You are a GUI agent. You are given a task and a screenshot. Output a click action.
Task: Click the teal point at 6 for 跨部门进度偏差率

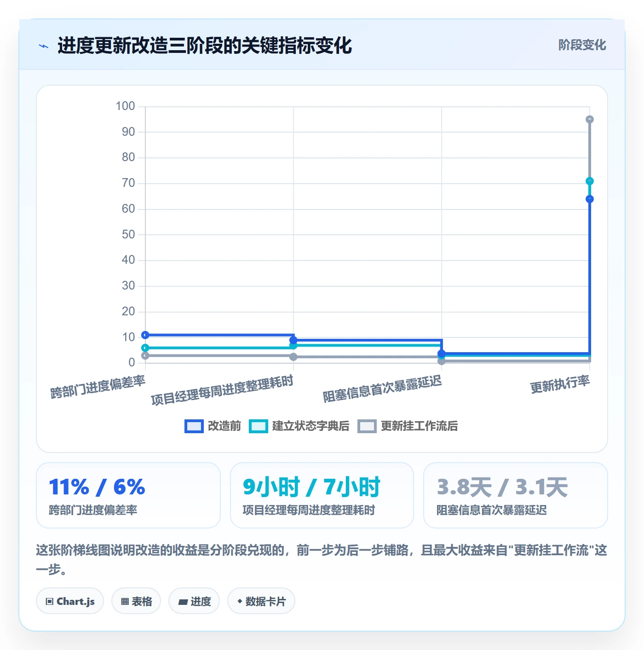point(145,348)
